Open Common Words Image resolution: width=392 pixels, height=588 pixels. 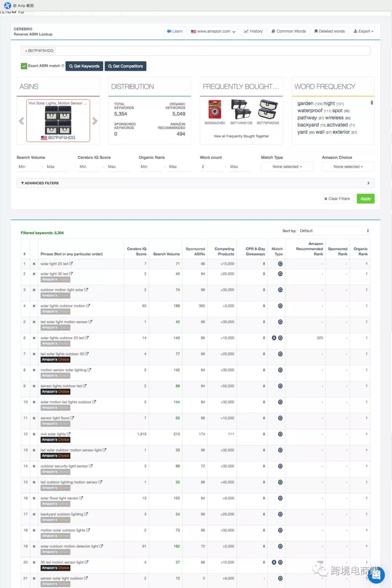289,31
